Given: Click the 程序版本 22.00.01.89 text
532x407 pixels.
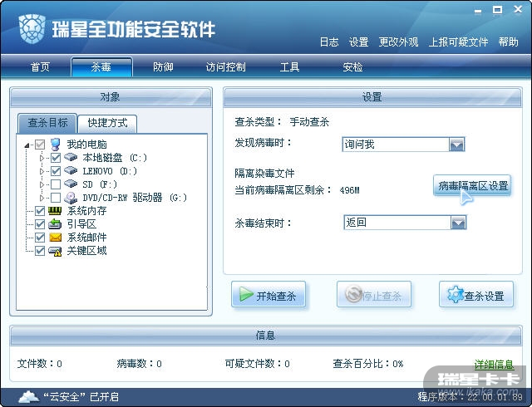Looking at the screenshot, I should [470, 396].
